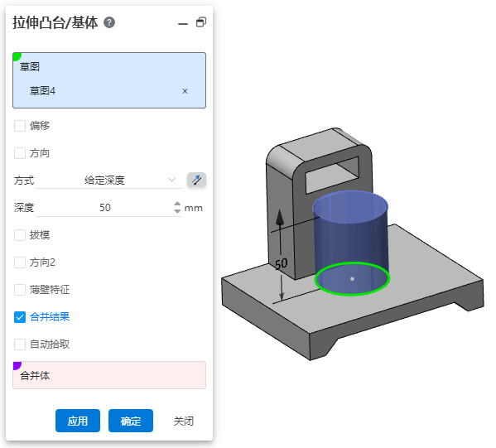
Task: Minimize the extrude boss panel
Action: pos(183,24)
